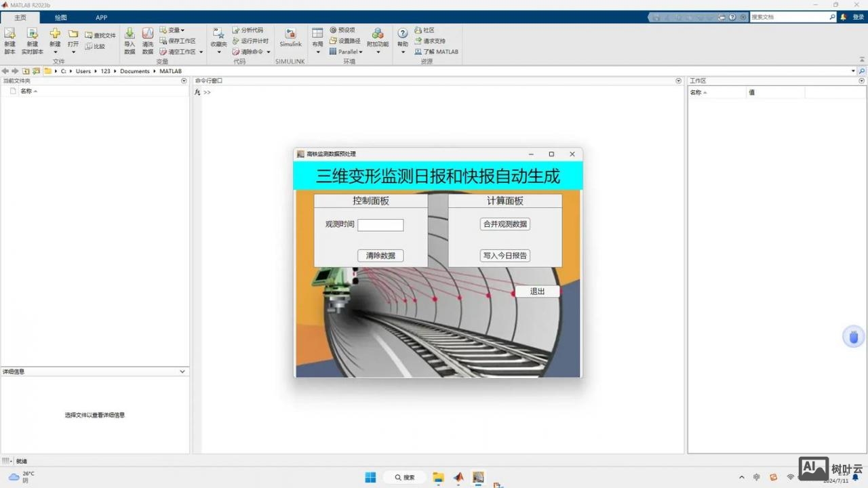
Task: Collapse the 详细信息 details panel chevron
Action: (182, 371)
